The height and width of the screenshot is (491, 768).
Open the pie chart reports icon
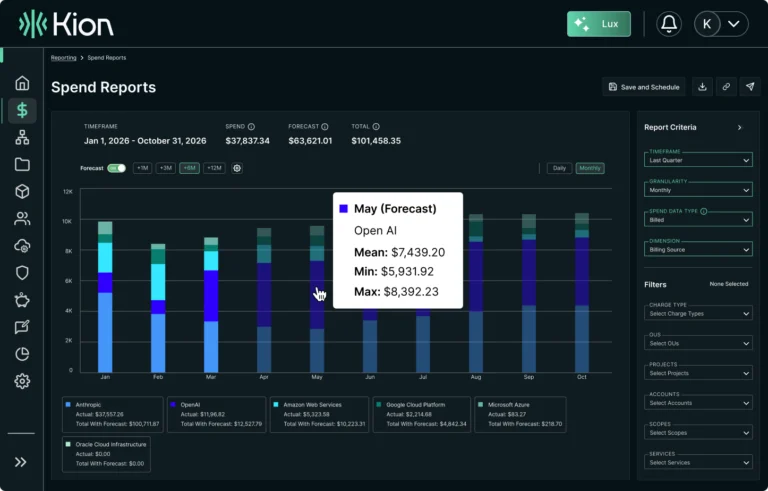coord(22,354)
